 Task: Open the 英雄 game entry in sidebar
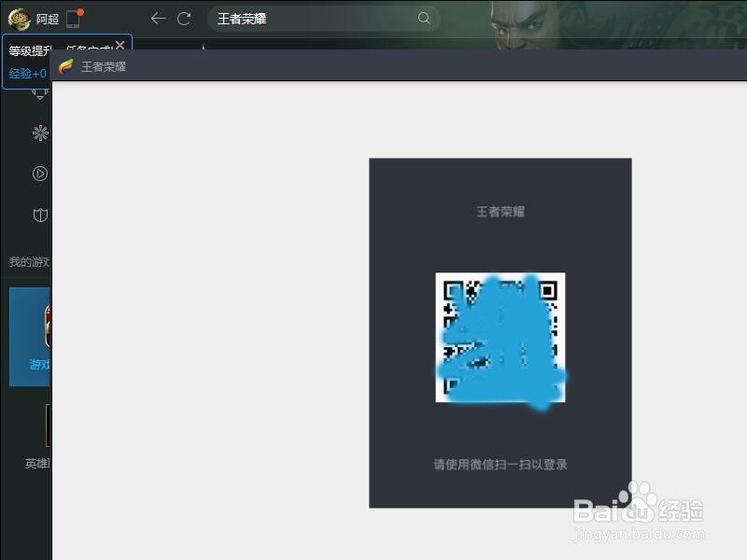coord(37,436)
